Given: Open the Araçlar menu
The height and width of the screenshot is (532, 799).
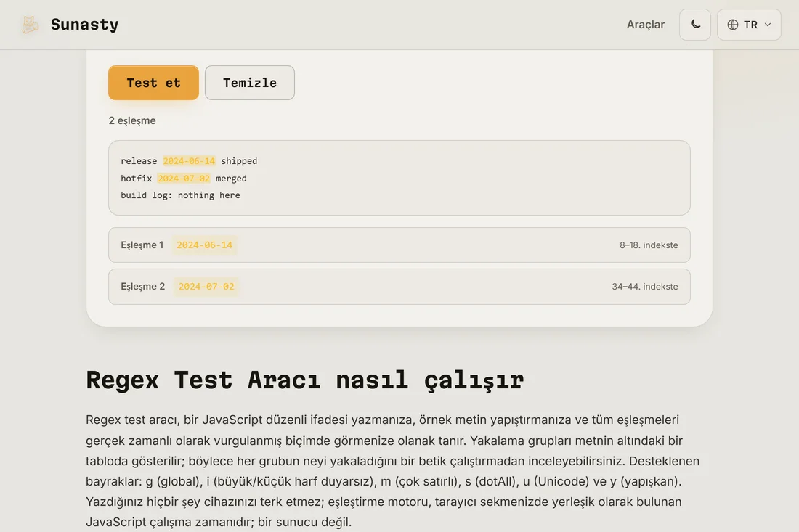Looking at the screenshot, I should pyautogui.click(x=646, y=25).
